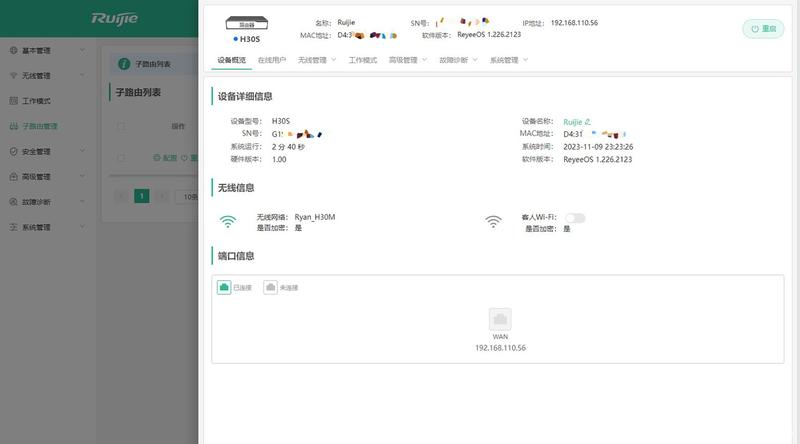Image resolution: width=800 pixels, height=444 pixels.
Task: Switch to the 在线用户 tab
Action: click(x=271, y=60)
